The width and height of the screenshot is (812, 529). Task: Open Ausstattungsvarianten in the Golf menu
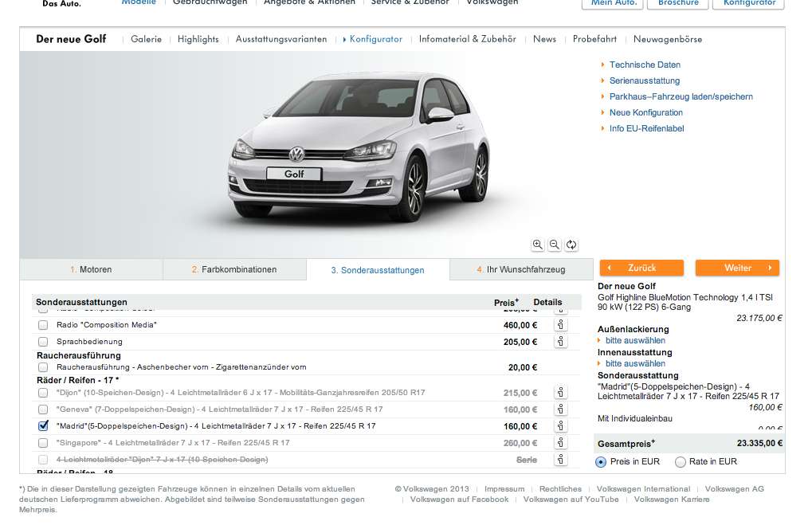[x=281, y=39]
